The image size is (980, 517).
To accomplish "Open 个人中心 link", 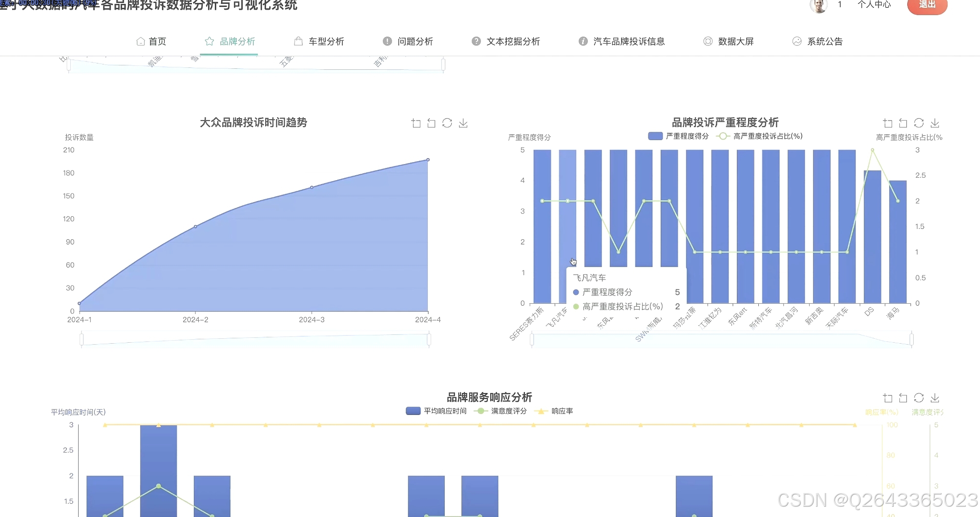I will coord(874,4).
